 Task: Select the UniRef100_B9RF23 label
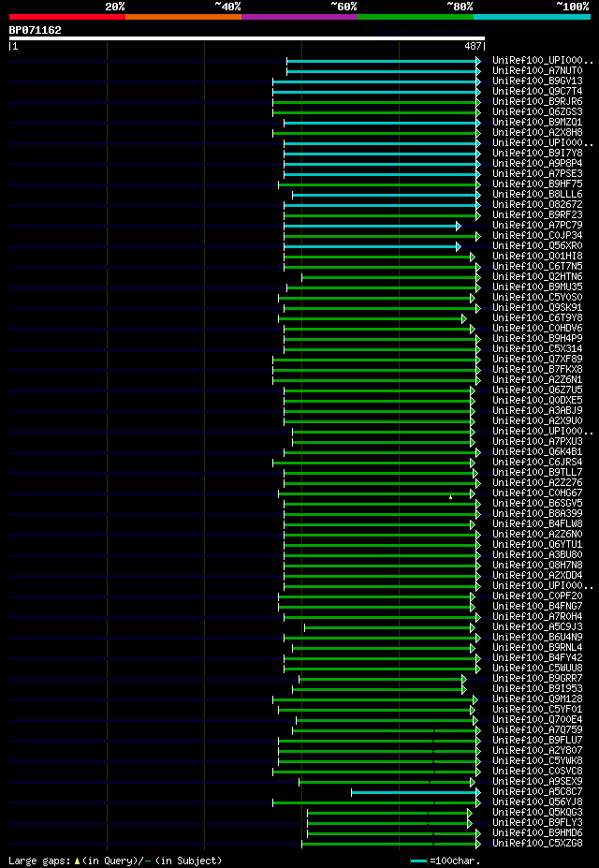tap(537, 215)
